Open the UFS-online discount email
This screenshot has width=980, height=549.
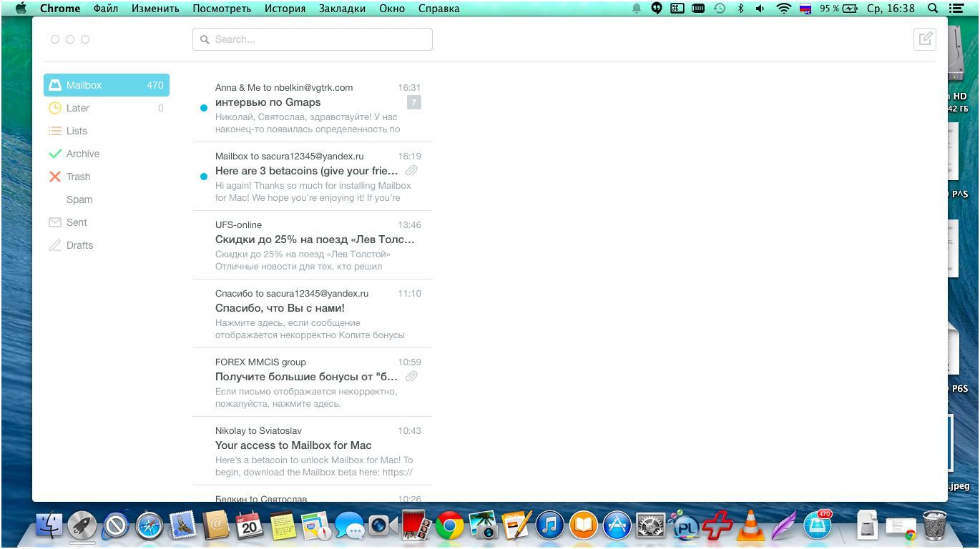(313, 245)
